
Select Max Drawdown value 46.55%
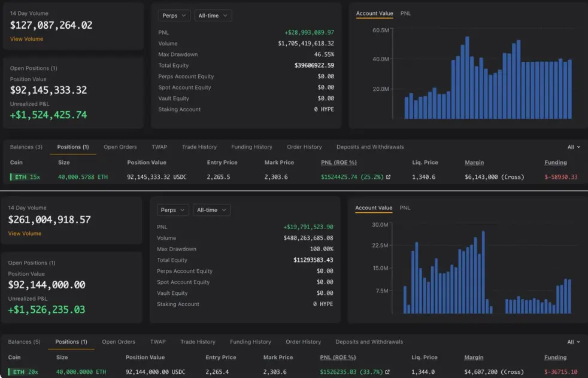(x=324, y=54)
